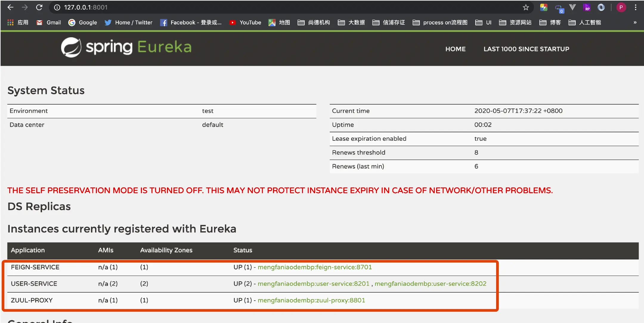The height and width of the screenshot is (323, 644).
Task: Open the user-service:8202 instance link
Action: [430, 284]
